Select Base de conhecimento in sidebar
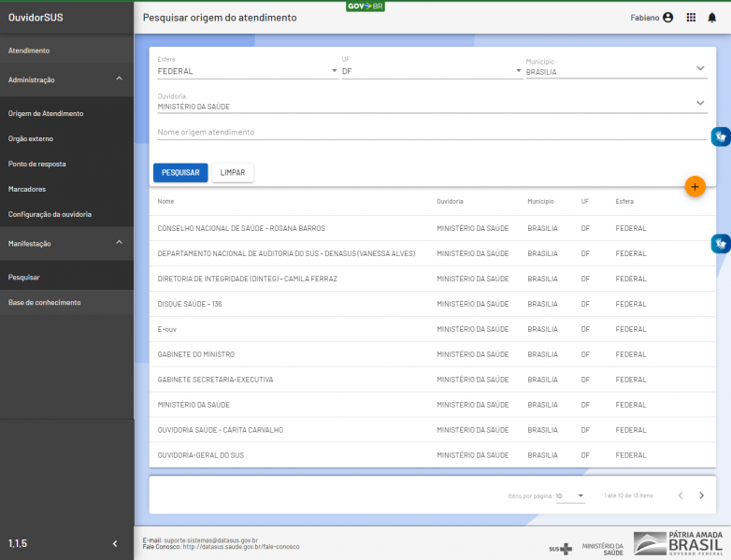The width and height of the screenshot is (731, 560). tap(44, 302)
